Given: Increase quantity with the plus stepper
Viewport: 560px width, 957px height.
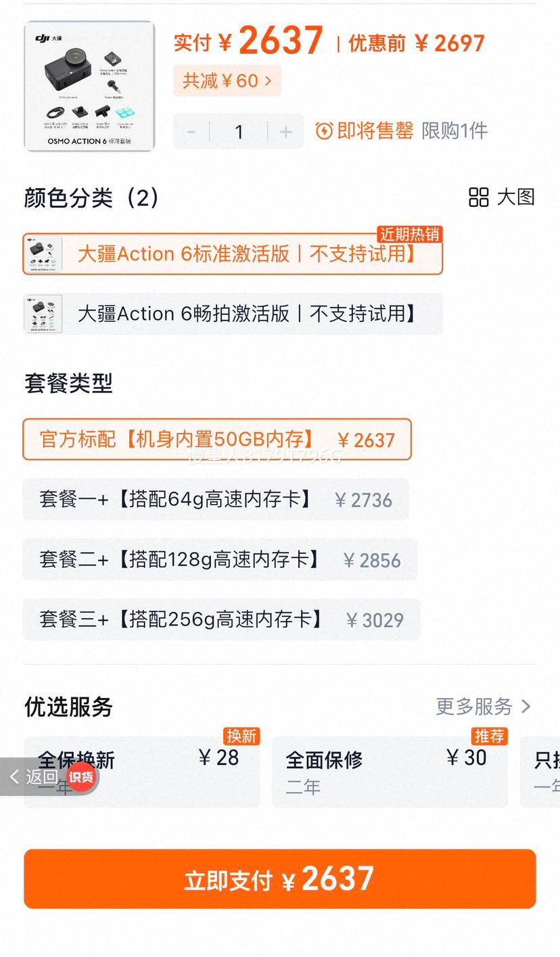Looking at the screenshot, I should click(x=285, y=131).
